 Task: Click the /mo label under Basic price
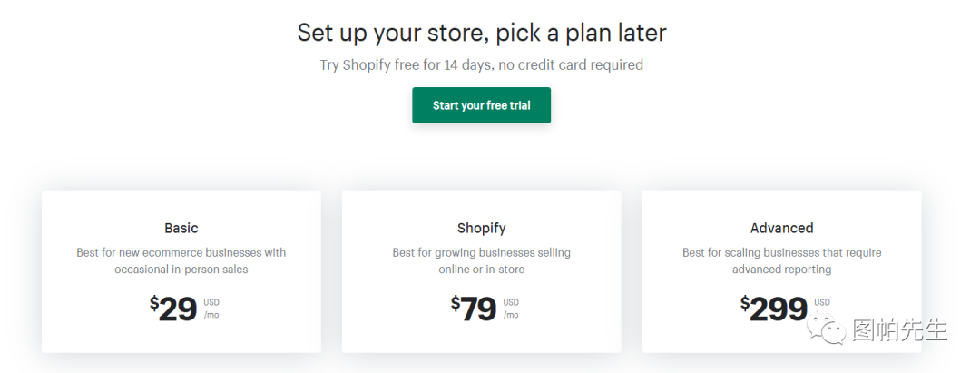[211, 316]
